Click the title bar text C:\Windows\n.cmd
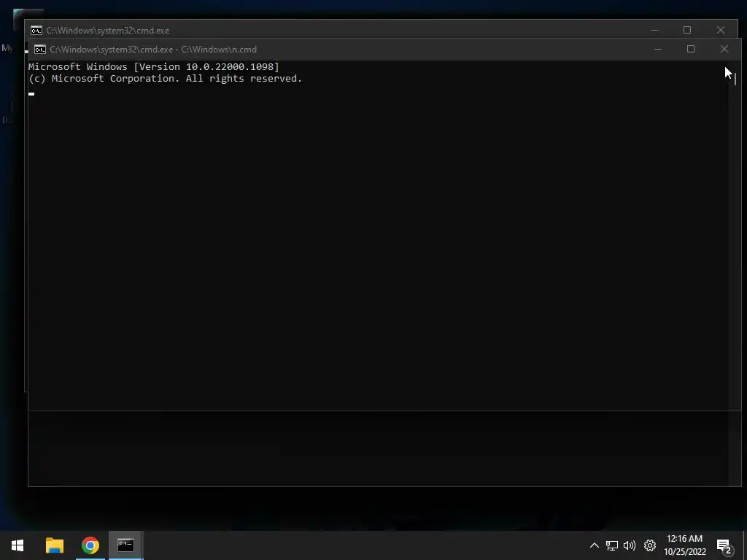747x560 pixels. [219, 50]
